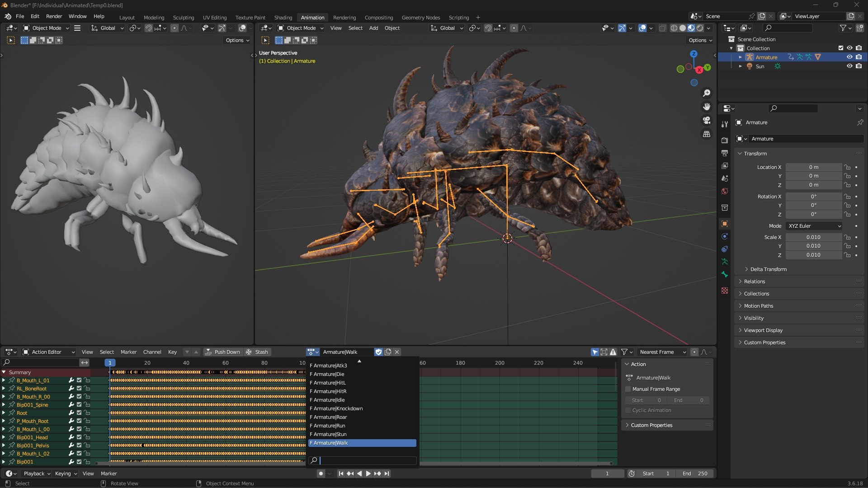Open the Marker menu in Action Editor

click(128, 352)
